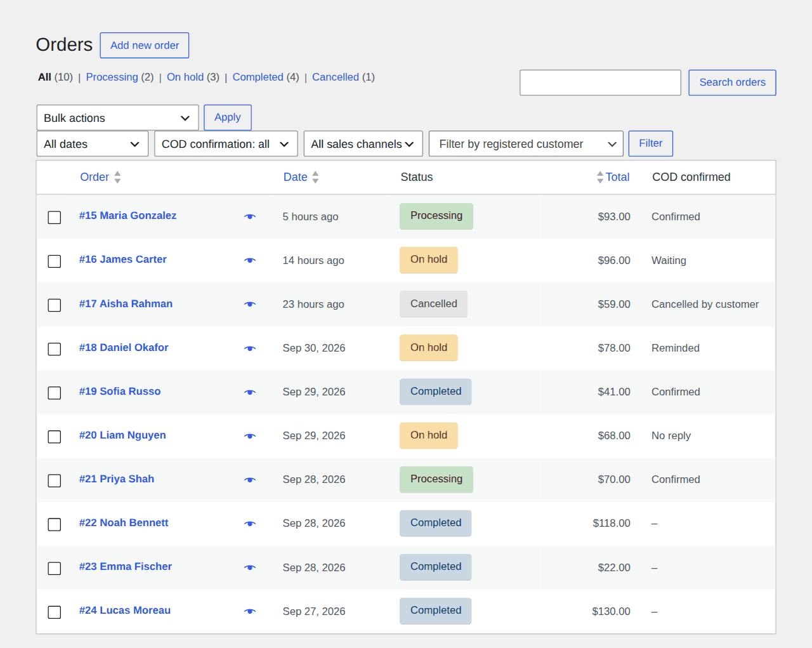Switch to On hold orders view

pyautogui.click(x=185, y=77)
